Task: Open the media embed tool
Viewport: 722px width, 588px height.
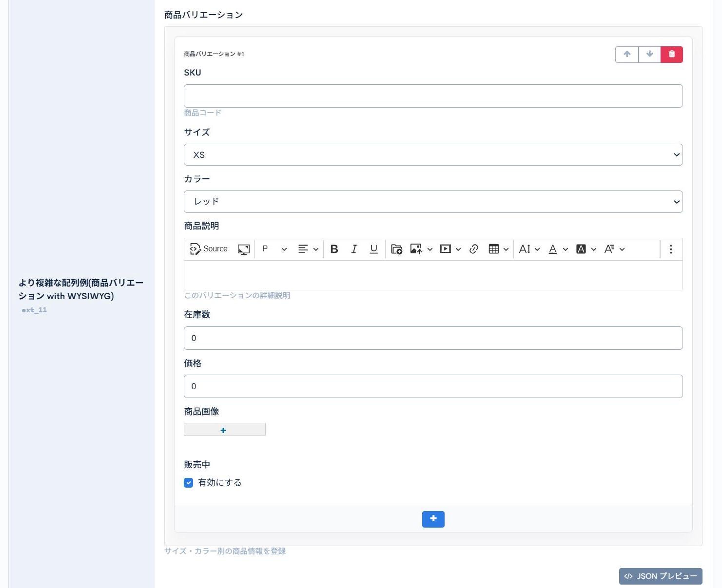Action: (x=446, y=249)
